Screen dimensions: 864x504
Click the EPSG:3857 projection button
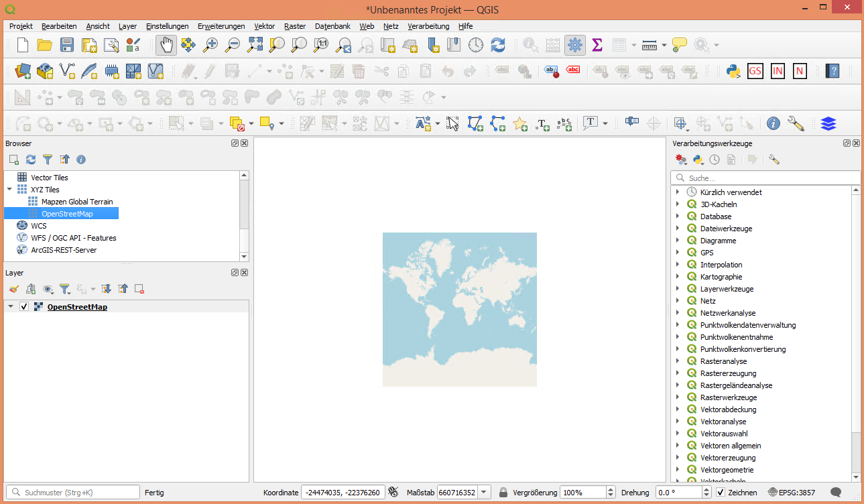click(x=791, y=492)
